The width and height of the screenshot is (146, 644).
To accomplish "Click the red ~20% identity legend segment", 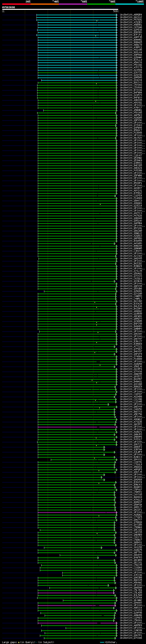I will (16, 4).
